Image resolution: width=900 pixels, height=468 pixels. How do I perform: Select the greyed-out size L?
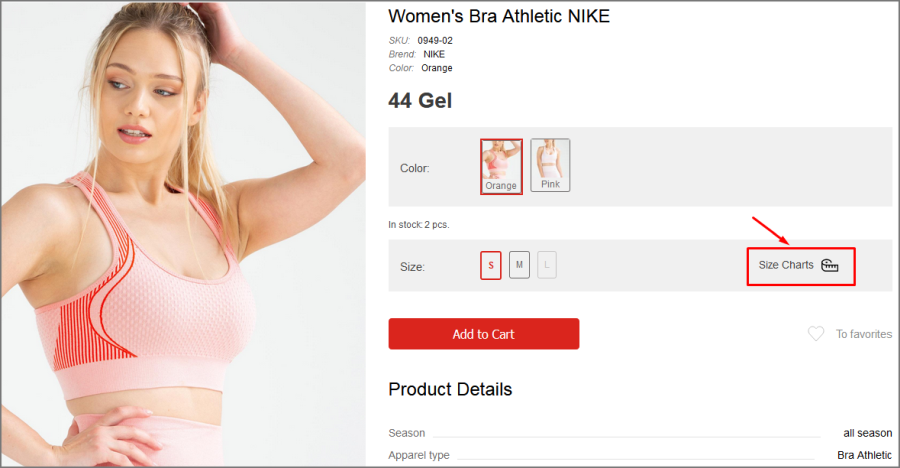(x=547, y=265)
